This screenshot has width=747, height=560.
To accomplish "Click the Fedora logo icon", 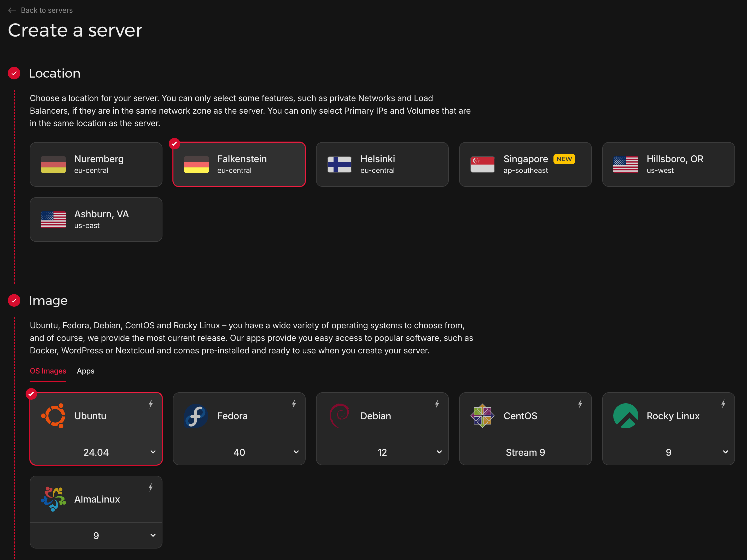I will [x=196, y=416].
